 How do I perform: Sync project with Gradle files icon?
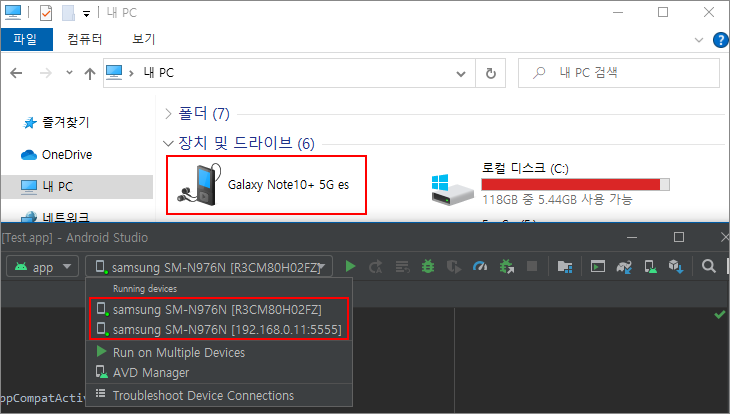[624, 266]
